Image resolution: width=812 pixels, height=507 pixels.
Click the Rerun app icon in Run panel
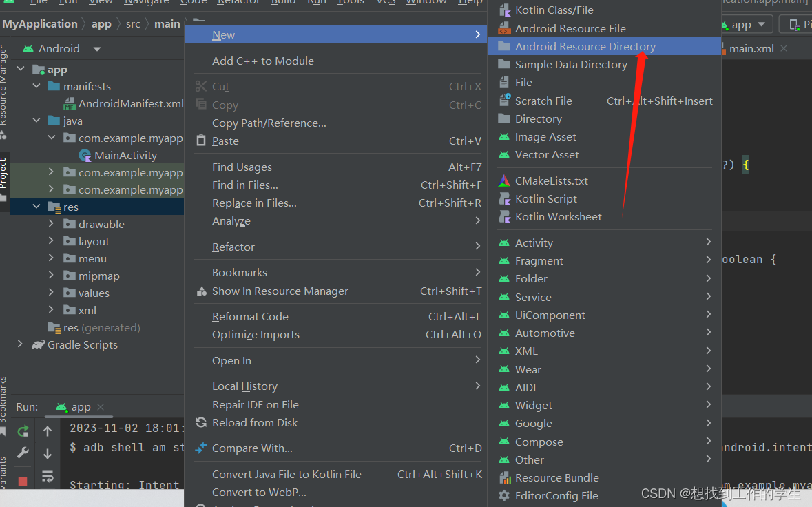pyautogui.click(x=23, y=431)
